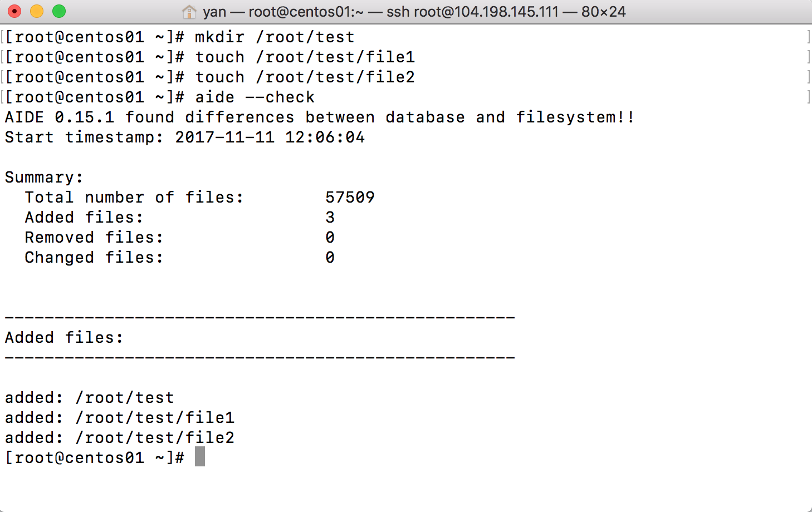This screenshot has height=512, width=812.
Task: Click the dashed separator line
Action: coord(259,316)
